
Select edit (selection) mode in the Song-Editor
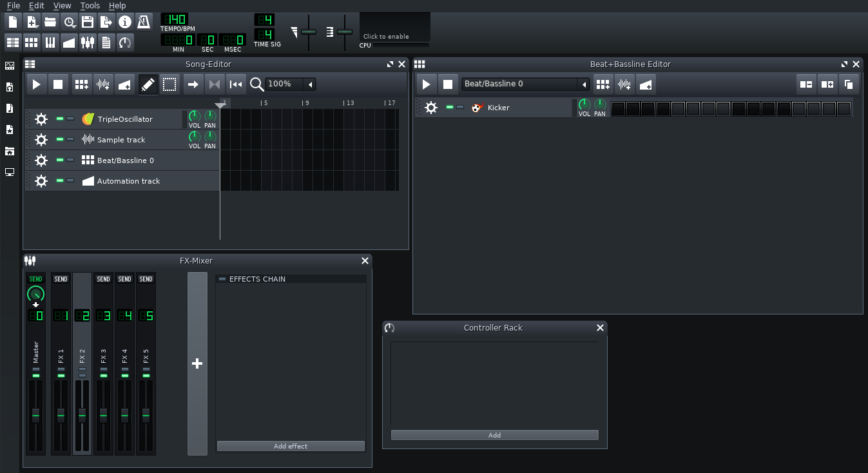169,84
